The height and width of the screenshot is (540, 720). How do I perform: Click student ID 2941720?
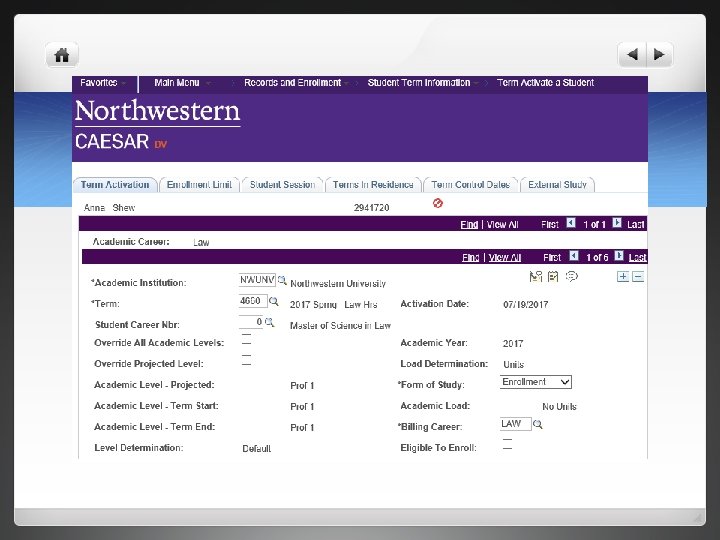(x=371, y=208)
